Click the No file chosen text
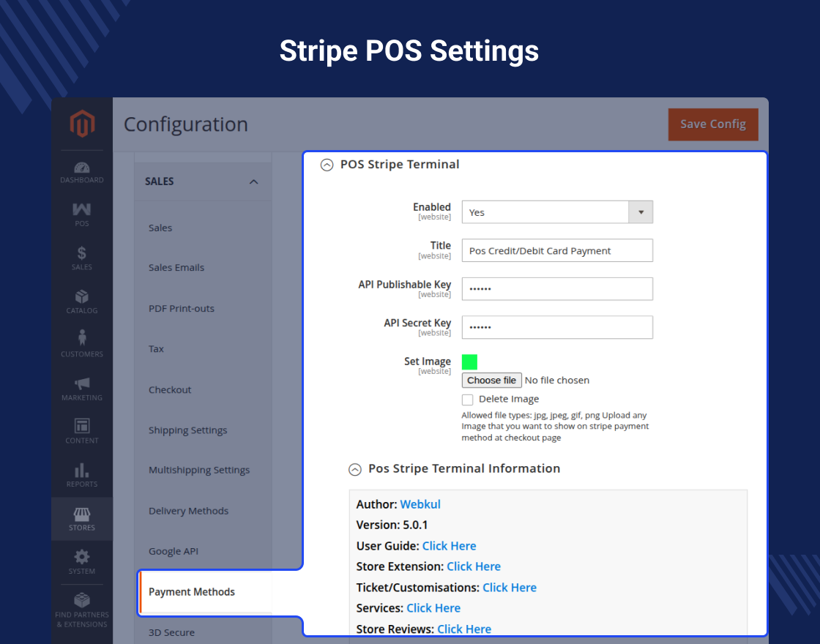 click(x=557, y=381)
